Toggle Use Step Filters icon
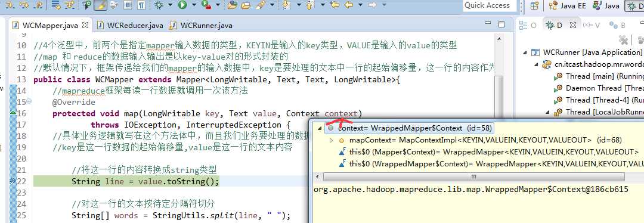The image size is (644, 223). click(x=70, y=5)
